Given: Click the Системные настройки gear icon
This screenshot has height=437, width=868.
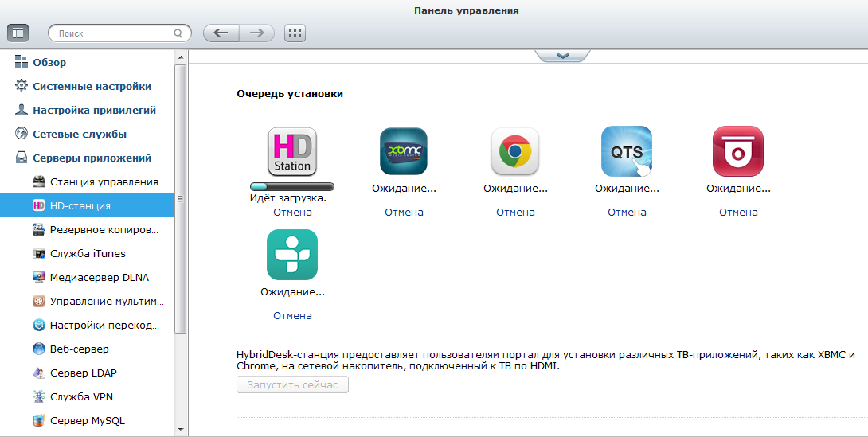Looking at the screenshot, I should tap(21, 85).
